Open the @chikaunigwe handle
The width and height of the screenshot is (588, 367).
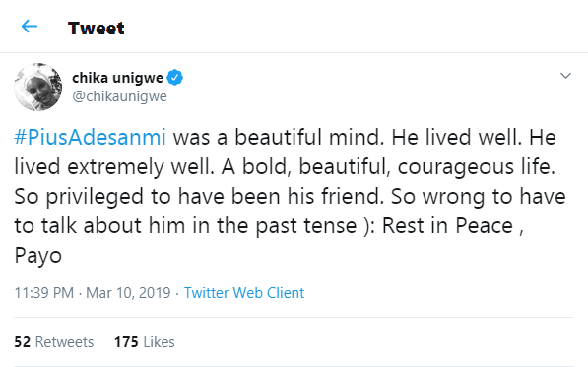point(119,96)
